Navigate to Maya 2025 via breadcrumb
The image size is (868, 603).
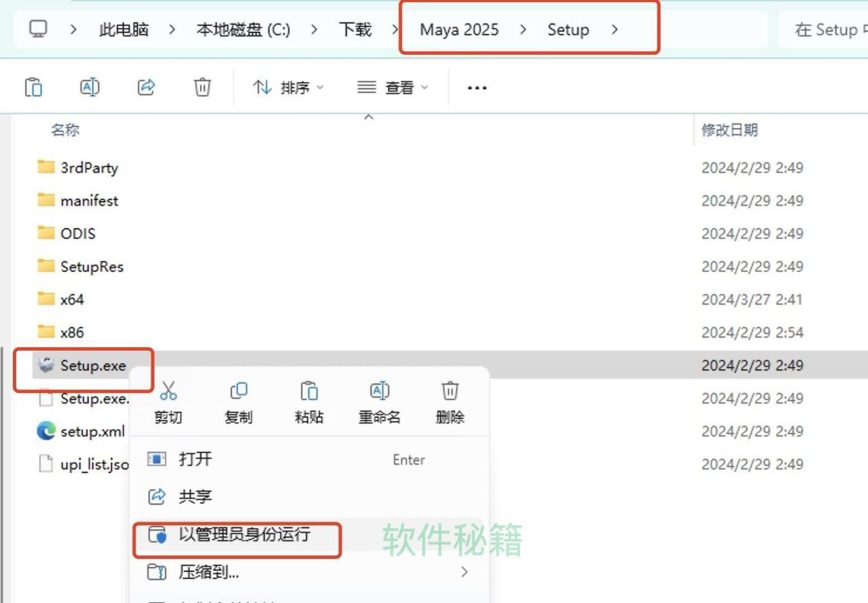pyautogui.click(x=459, y=29)
